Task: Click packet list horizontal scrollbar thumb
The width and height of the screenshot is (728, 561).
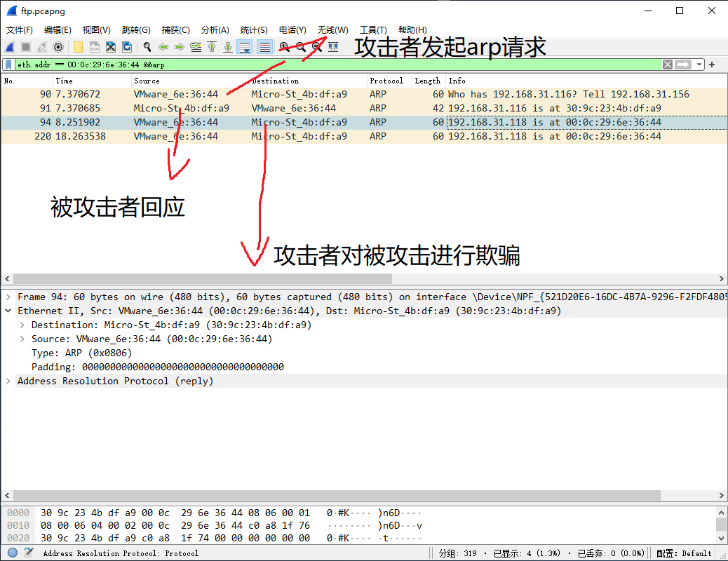Action: 203,278
